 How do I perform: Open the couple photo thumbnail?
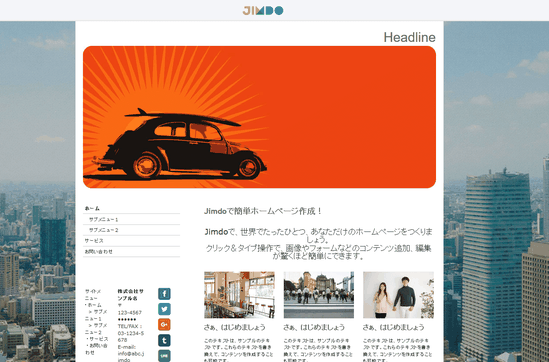tap(398, 295)
